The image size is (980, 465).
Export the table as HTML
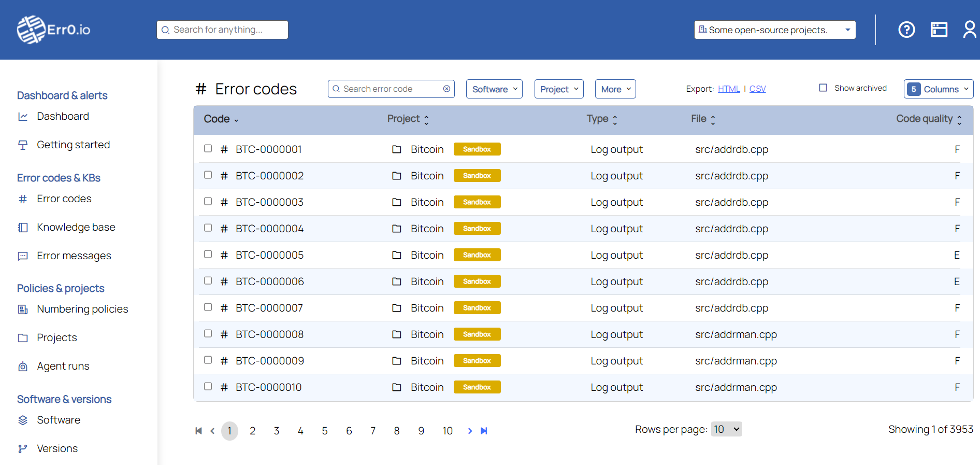click(729, 89)
